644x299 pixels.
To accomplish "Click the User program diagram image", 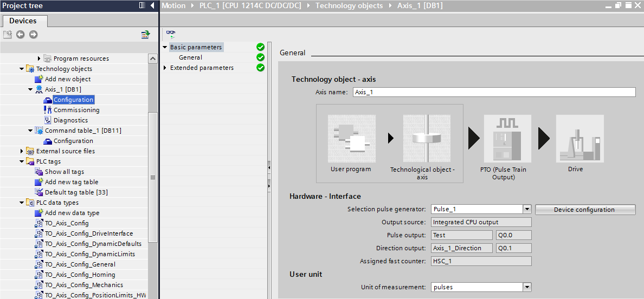I will [x=352, y=139].
